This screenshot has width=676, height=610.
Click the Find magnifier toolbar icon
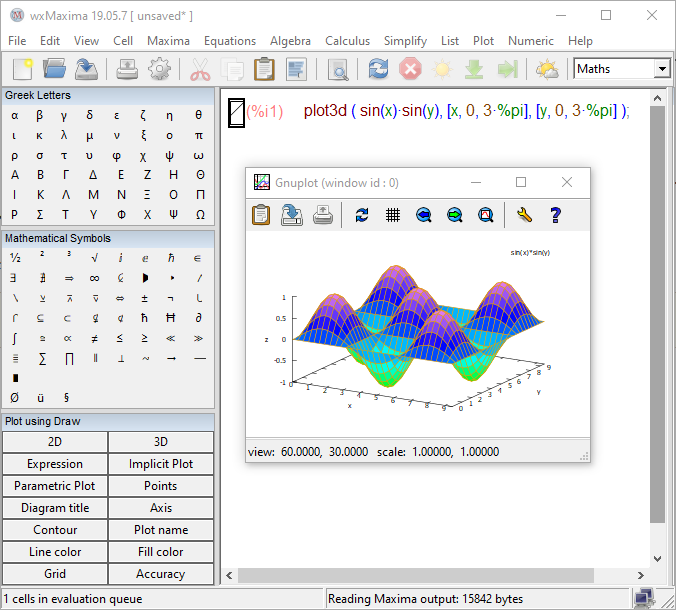point(339,69)
